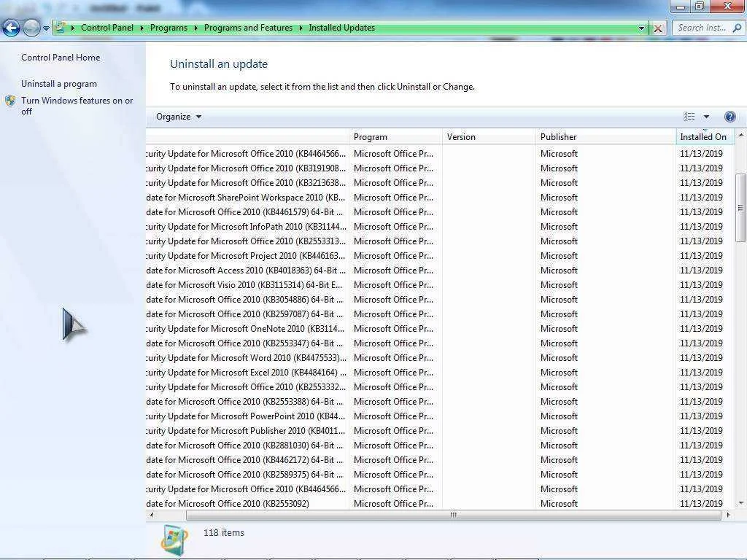Screen dimensions: 747x560
Task: Click the blue Help question mark icon
Action: [729, 117]
